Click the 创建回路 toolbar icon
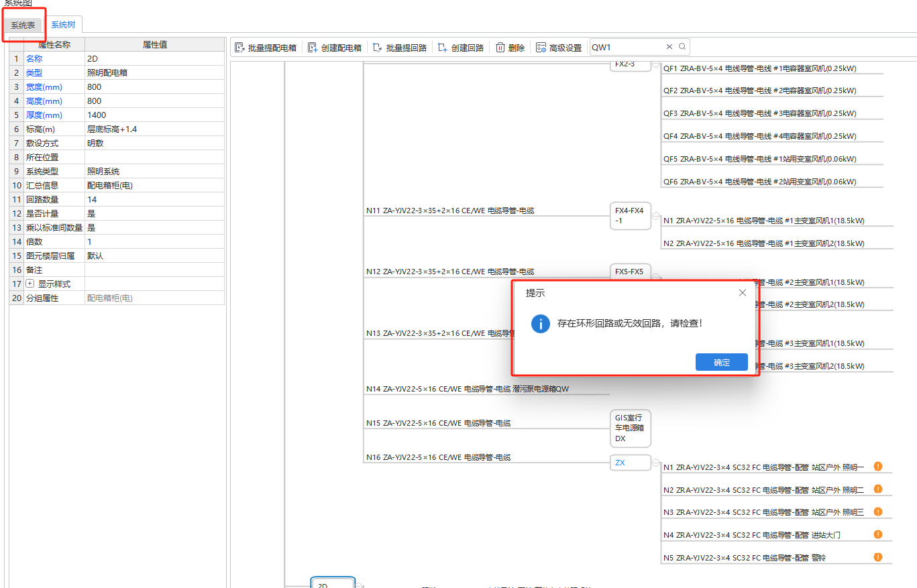 point(443,48)
